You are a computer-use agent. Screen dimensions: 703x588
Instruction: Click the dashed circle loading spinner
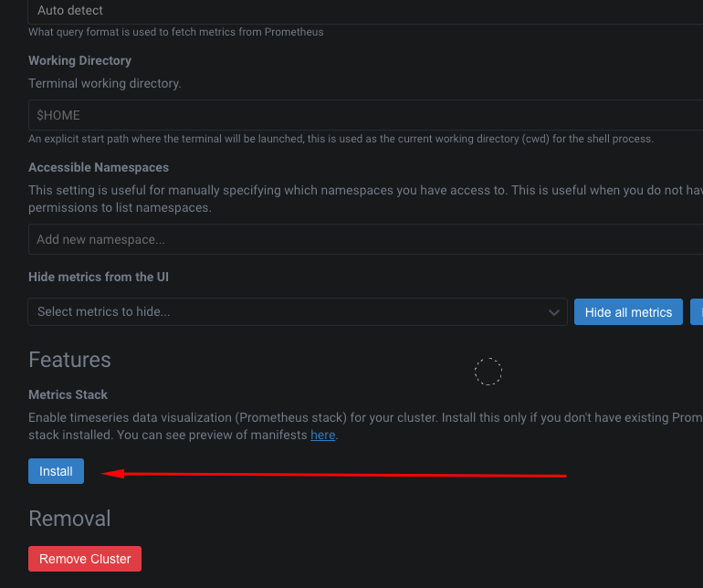pos(488,372)
